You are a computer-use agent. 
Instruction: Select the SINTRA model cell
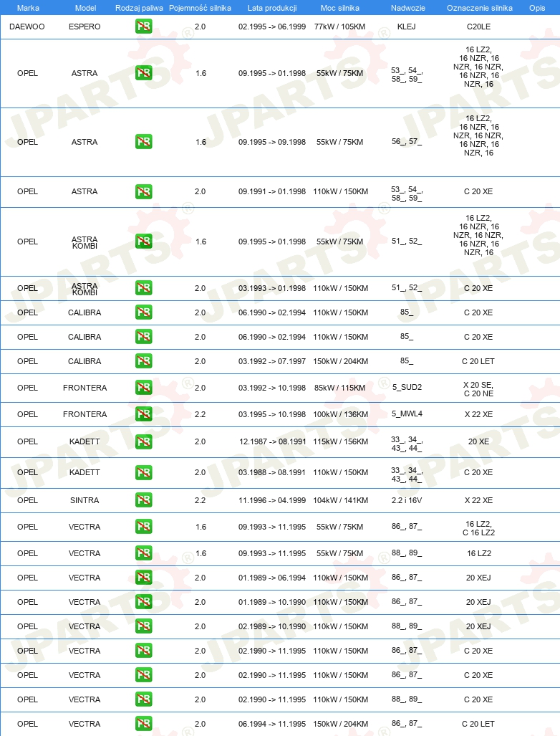pos(85,500)
